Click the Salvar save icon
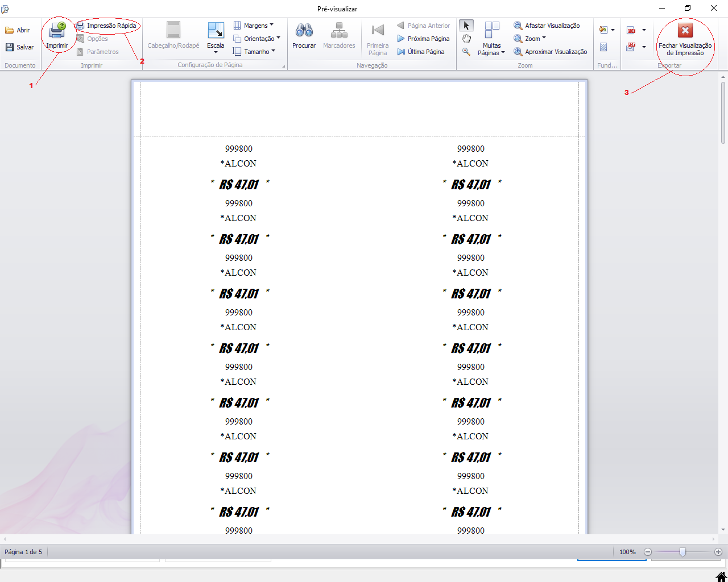The image size is (728, 582). click(10, 47)
